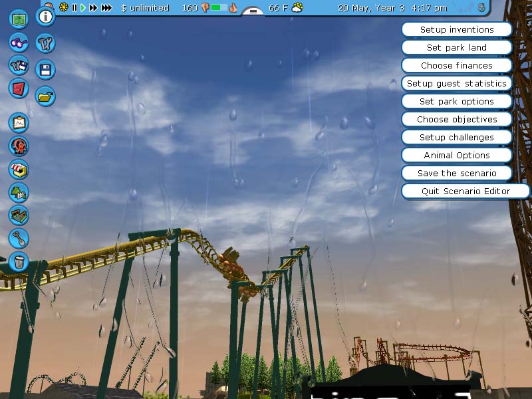
Task: Click the "4:17 pm" time display
Action: click(x=429, y=8)
